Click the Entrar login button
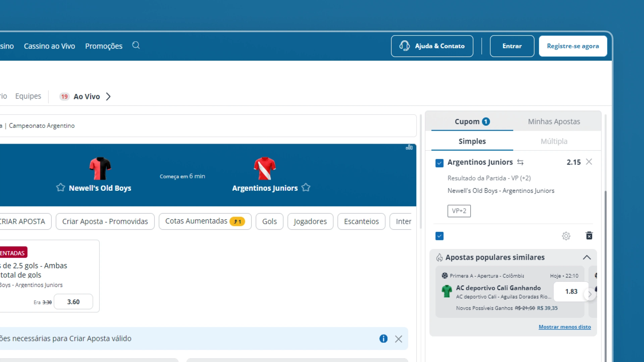Screen dimensions: 644x362 tap(512, 46)
